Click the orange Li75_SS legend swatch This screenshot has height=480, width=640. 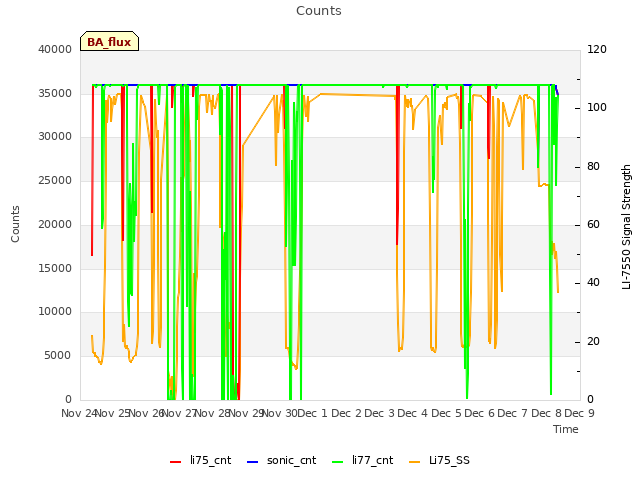click(414, 462)
